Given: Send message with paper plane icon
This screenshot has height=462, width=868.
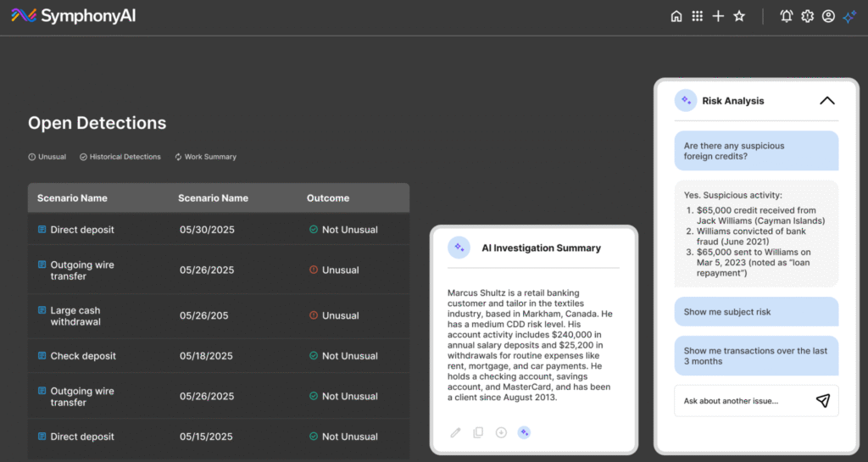Looking at the screenshot, I should (823, 401).
